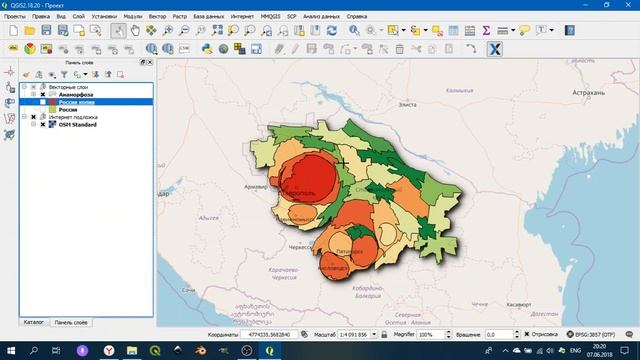Open the Вектор menu
This screenshot has height=360, width=640.
[x=157, y=16]
